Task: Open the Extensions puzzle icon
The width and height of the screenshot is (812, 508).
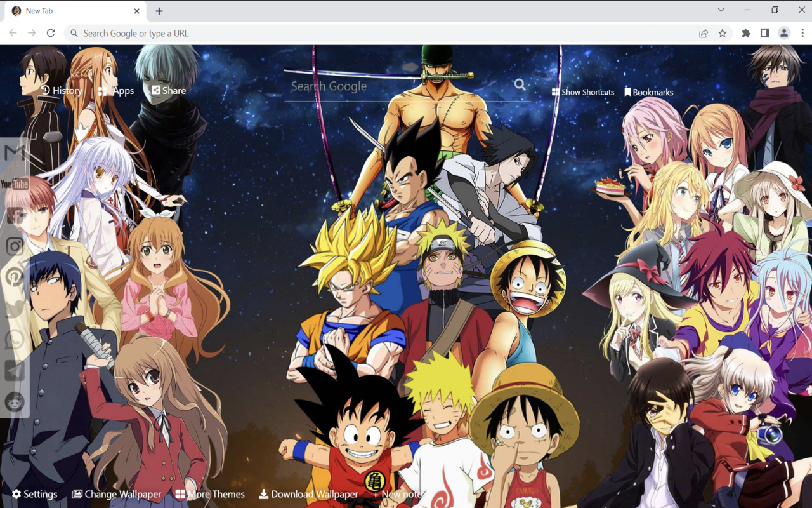Action: click(746, 34)
